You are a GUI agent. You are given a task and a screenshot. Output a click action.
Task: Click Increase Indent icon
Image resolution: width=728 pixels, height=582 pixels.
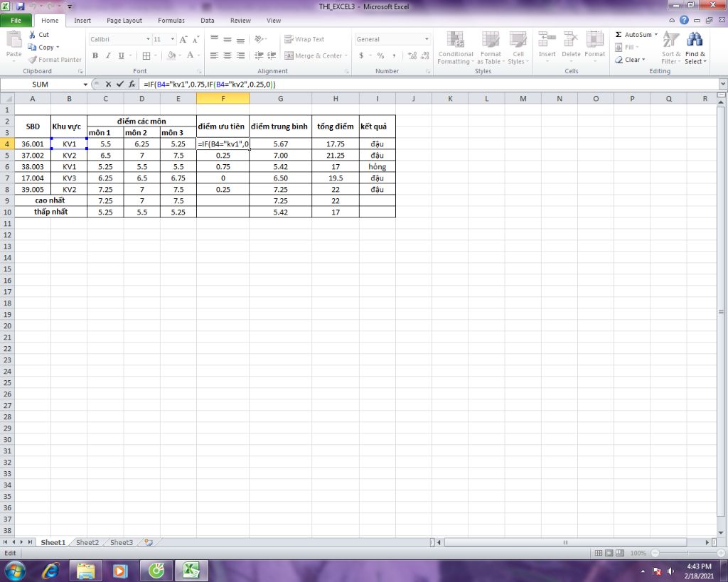pyautogui.click(x=272, y=55)
